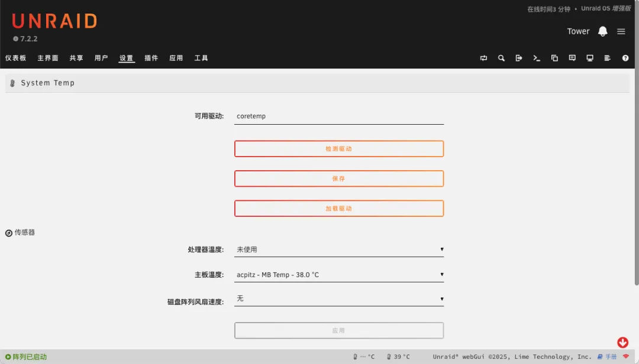Image resolution: width=639 pixels, height=364 pixels.
Task: Open the search magnifier icon
Action: tap(501, 58)
